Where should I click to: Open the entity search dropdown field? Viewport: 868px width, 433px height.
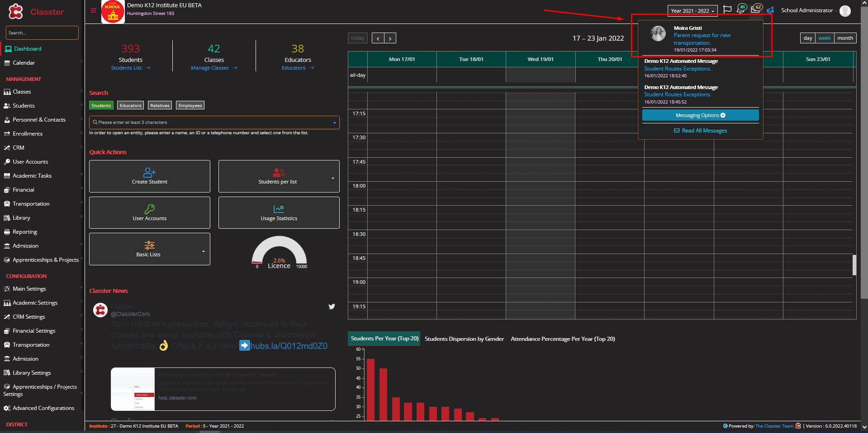[x=214, y=122]
